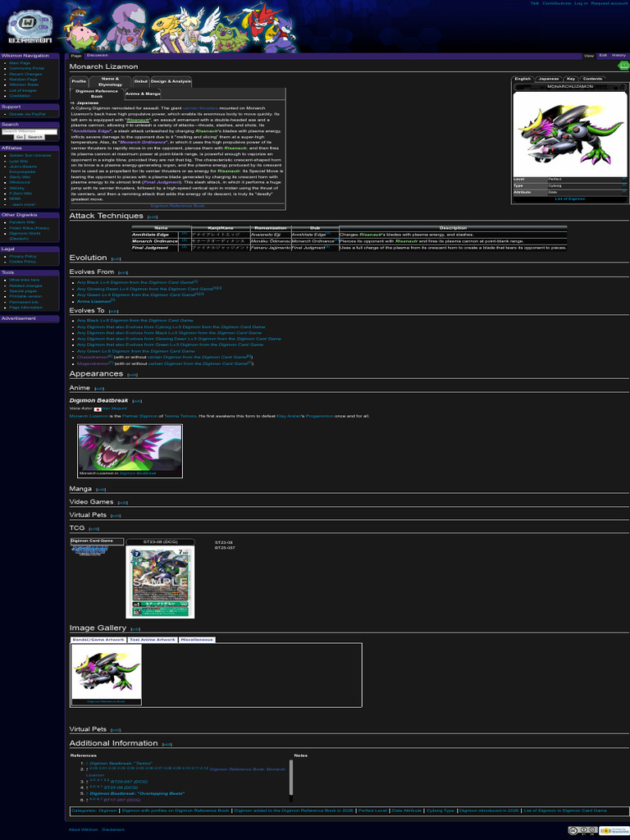Open the Main Page link
Image resolution: width=630 pixels, height=840 pixels.
(x=20, y=63)
